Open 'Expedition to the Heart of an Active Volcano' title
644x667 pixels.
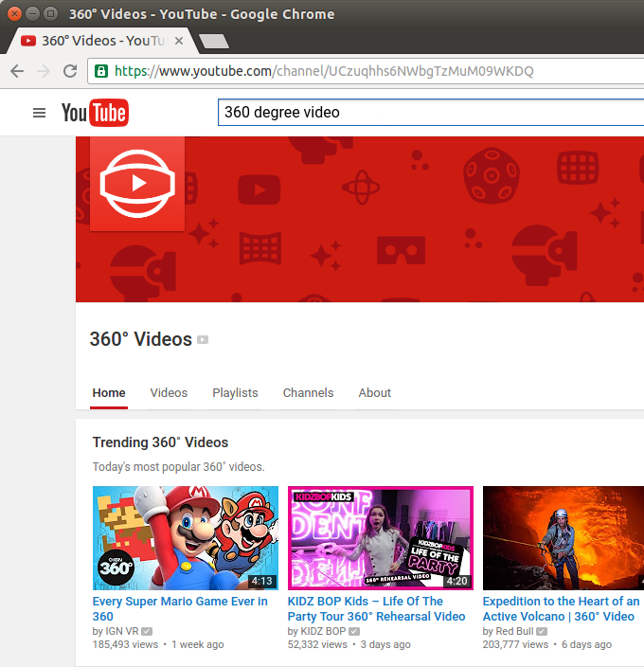point(561,608)
